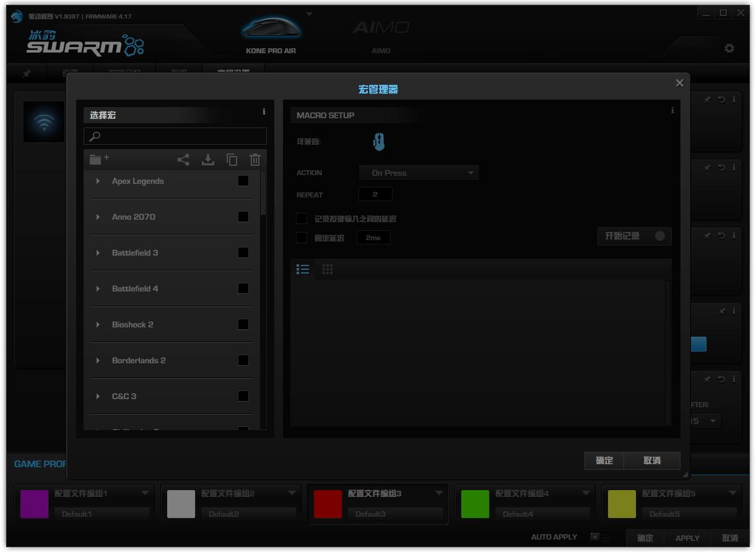Viewport: 756px width, 552px height.
Task: Select the gray profile 2 color swatch
Action: (181, 504)
